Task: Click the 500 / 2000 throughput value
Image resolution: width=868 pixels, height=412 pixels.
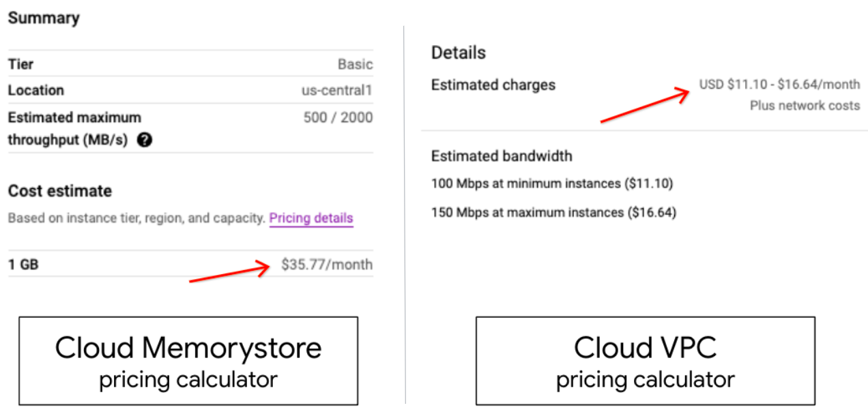Action: click(x=338, y=117)
